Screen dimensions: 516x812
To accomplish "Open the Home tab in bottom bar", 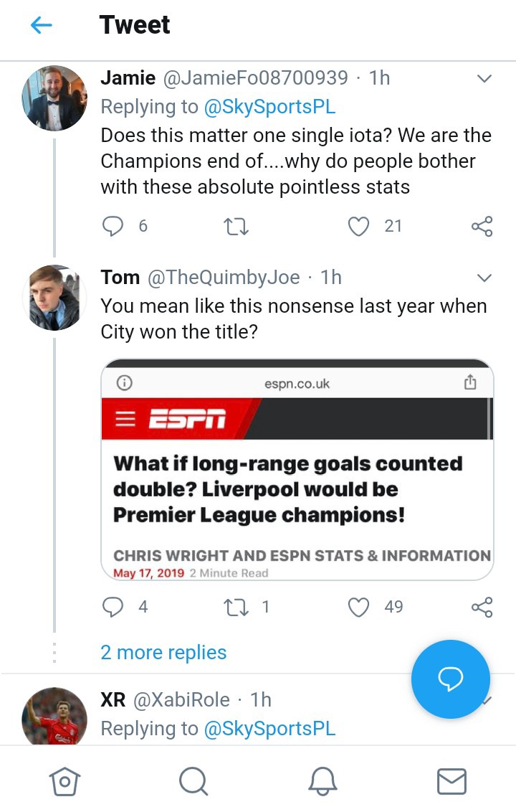I will click(x=64, y=781).
